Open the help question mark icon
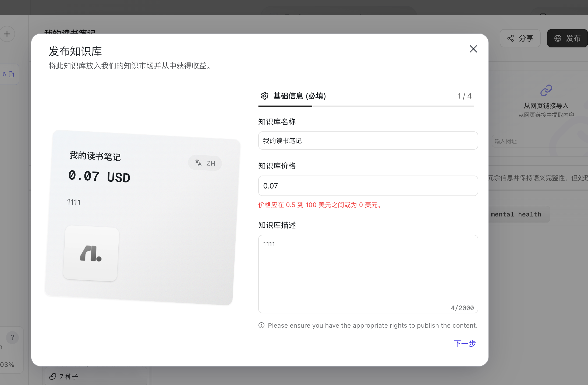The image size is (588, 385). (12, 337)
